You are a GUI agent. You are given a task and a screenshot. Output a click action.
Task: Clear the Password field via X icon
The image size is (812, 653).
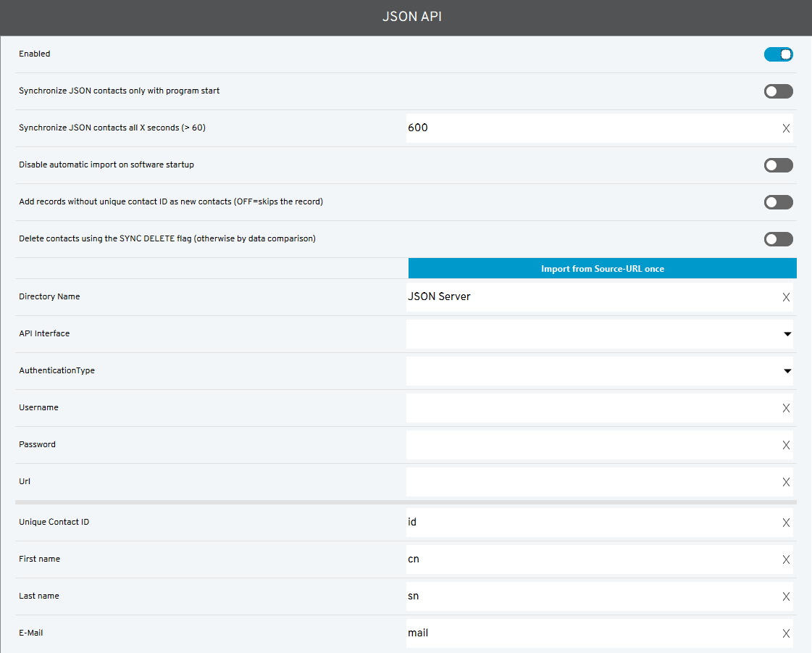coord(786,445)
